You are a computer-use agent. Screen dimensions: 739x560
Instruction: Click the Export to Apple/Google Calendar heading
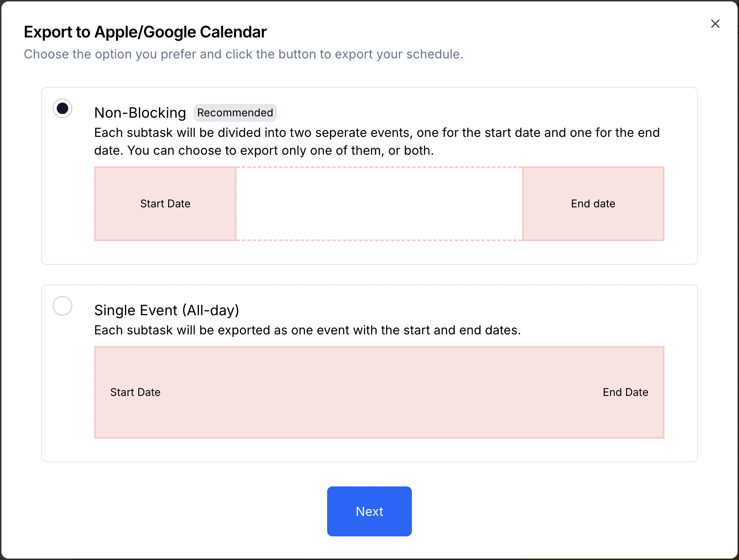[x=145, y=32]
